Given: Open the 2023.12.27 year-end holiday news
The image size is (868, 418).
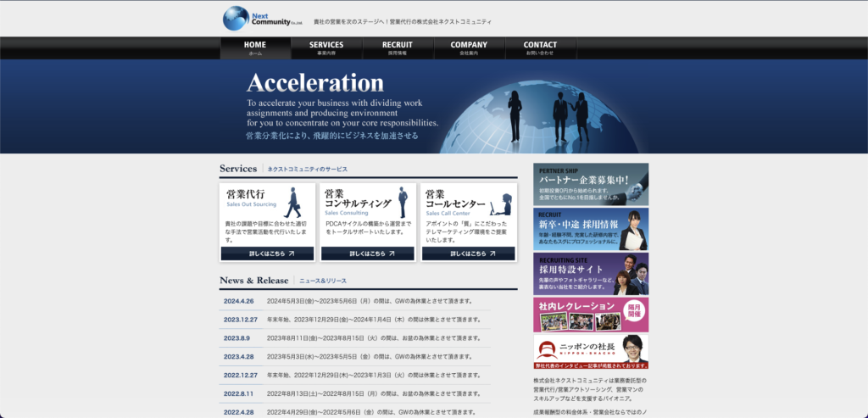Looking at the screenshot, I should [x=370, y=320].
